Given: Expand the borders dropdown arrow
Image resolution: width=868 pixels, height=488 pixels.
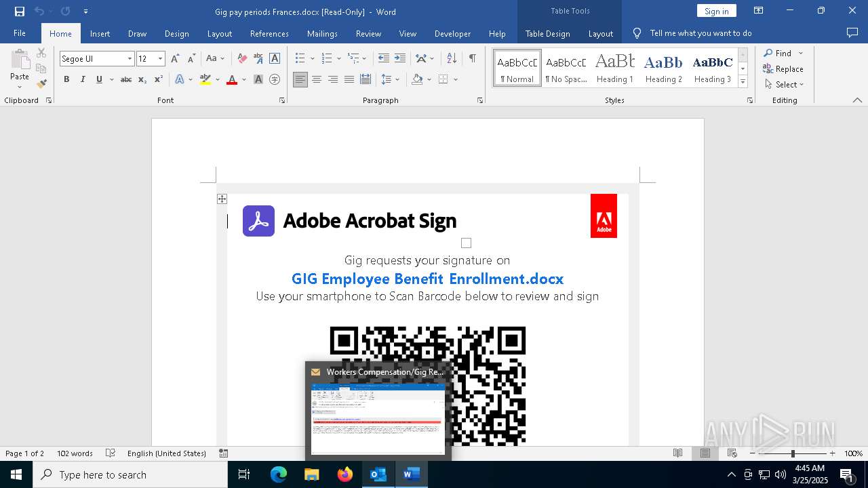Looking at the screenshot, I should point(456,79).
